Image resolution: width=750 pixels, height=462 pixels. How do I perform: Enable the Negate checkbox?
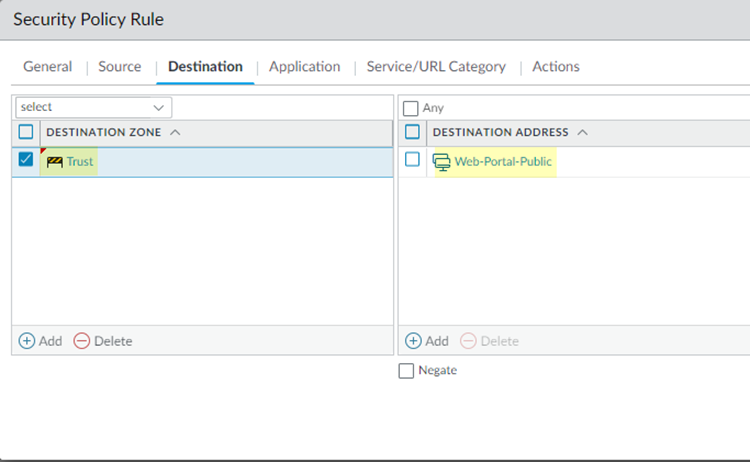(x=406, y=371)
